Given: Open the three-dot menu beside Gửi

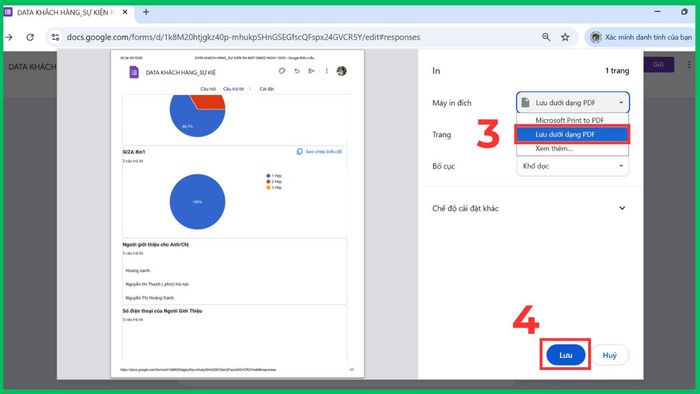Looking at the screenshot, I should point(689,65).
